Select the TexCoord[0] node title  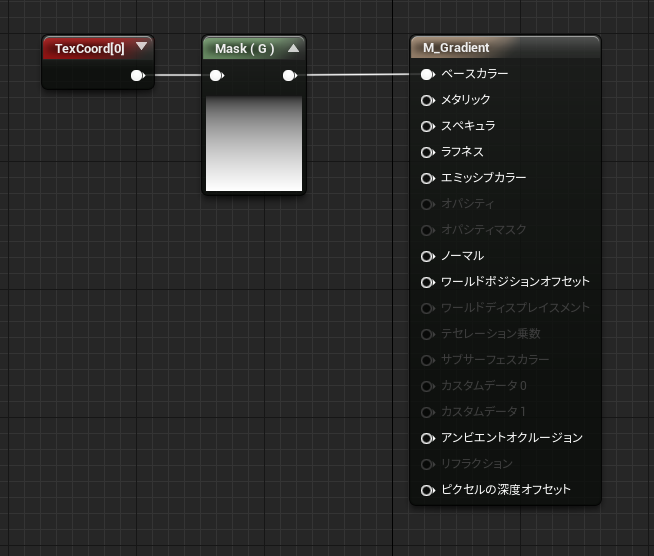(90, 49)
